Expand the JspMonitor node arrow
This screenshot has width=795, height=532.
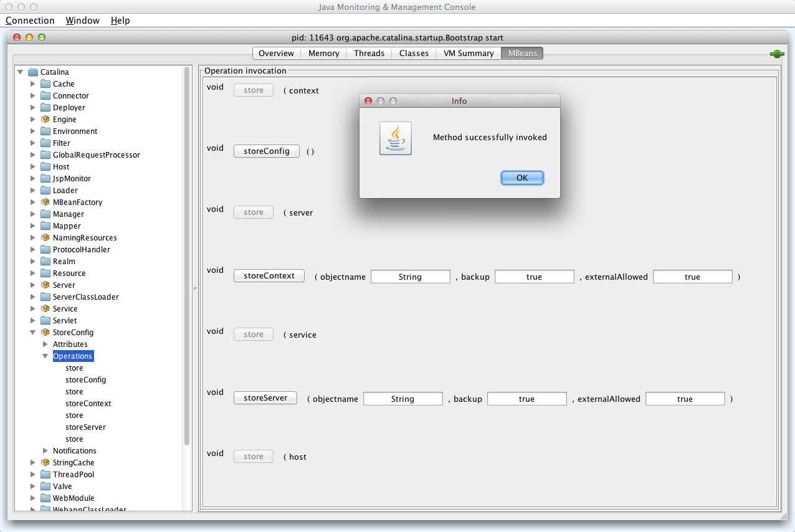pyautogui.click(x=33, y=179)
